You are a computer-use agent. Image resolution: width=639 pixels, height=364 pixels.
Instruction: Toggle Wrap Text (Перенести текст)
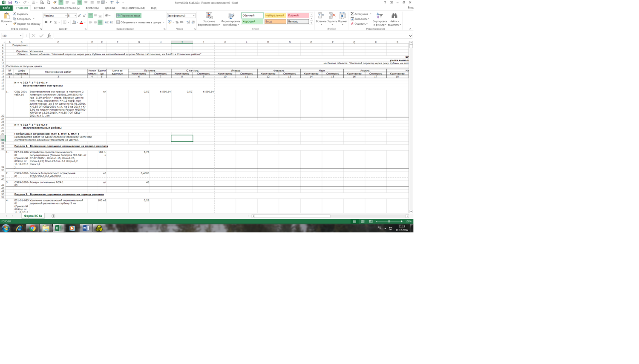tap(128, 16)
